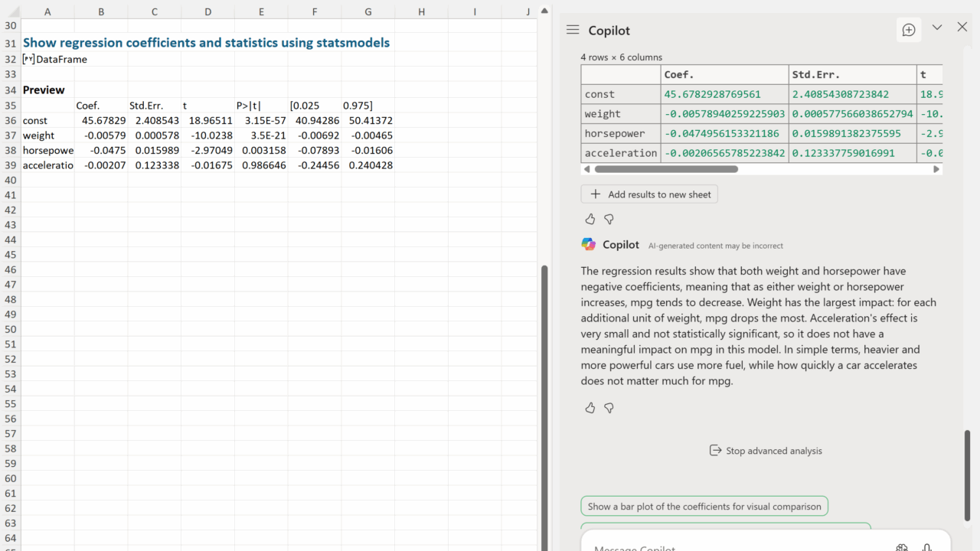Expand the Copilot pane options chevron
The height and width of the screenshot is (551, 980).
936,28
